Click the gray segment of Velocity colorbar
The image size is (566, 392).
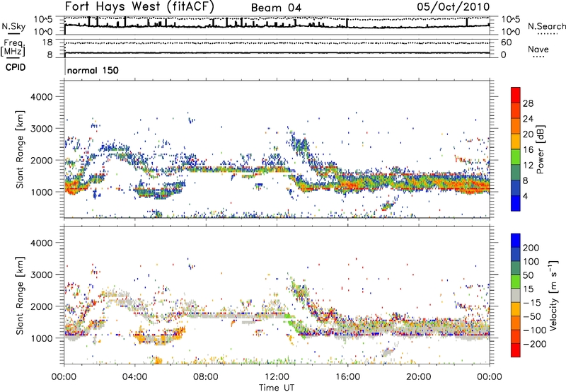click(x=516, y=295)
